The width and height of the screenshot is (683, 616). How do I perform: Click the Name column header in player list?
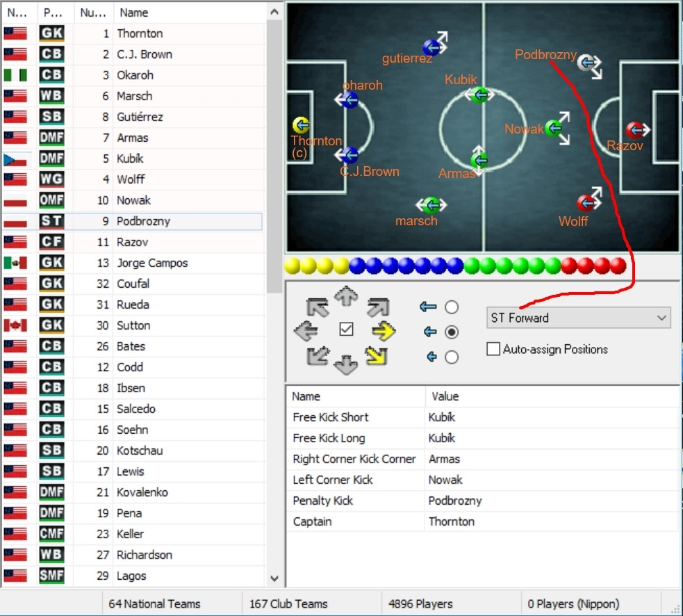coord(190,13)
